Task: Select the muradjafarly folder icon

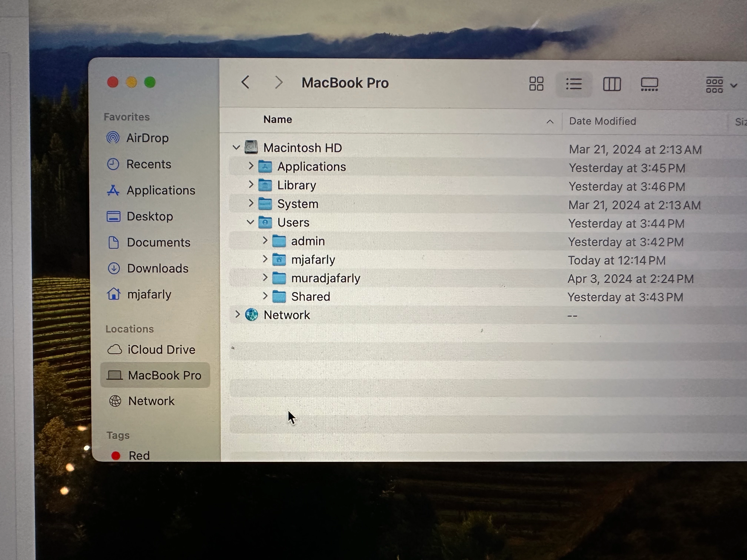Action: click(x=279, y=278)
